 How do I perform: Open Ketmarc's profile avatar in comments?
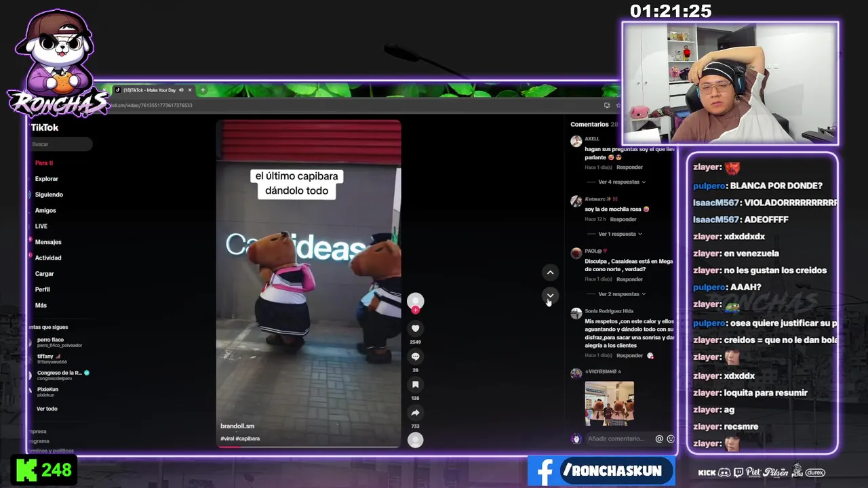click(x=576, y=201)
